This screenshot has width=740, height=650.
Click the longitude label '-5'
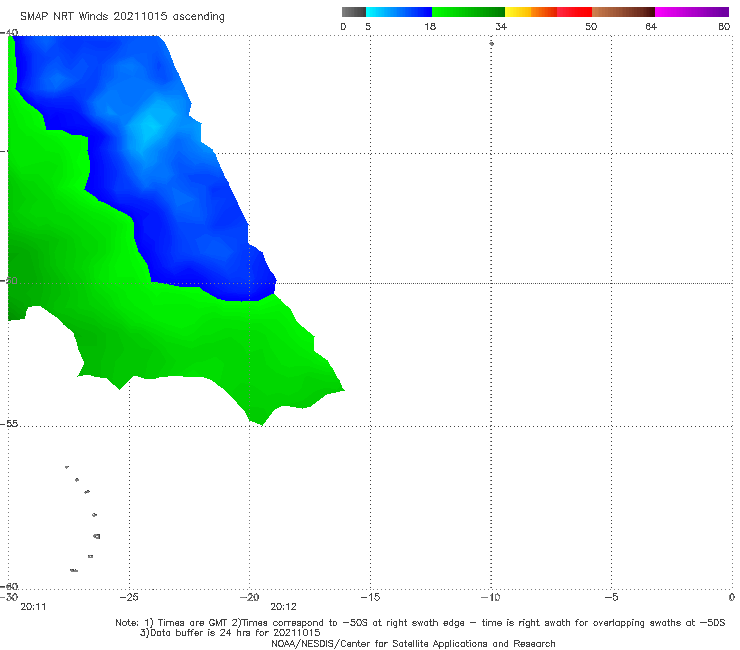(x=611, y=597)
